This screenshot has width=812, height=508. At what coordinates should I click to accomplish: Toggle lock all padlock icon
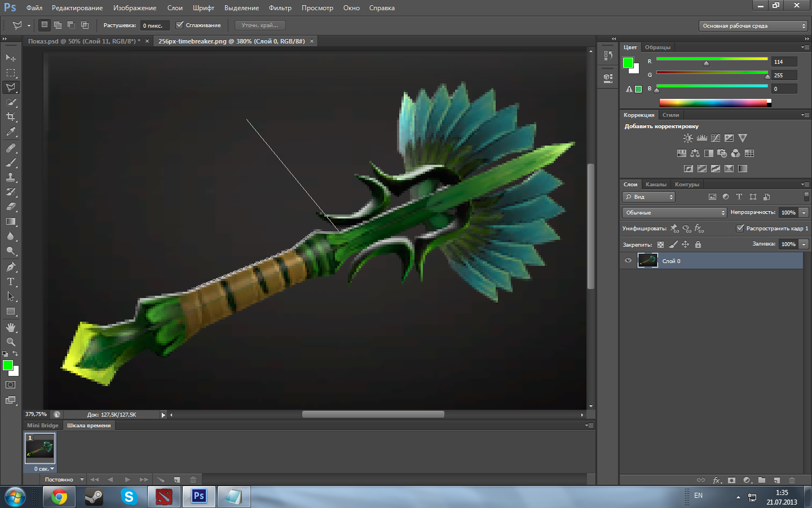click(x=698, y=244)
